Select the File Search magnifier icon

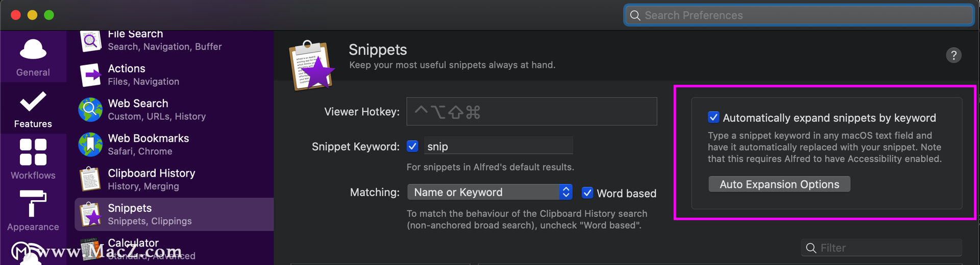point(90,41)
